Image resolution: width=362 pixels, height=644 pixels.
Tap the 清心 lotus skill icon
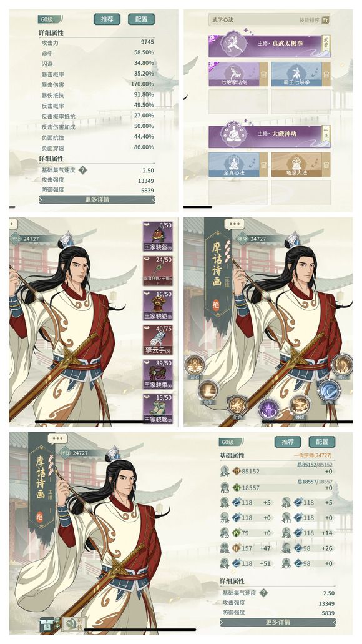pos(194,365)
